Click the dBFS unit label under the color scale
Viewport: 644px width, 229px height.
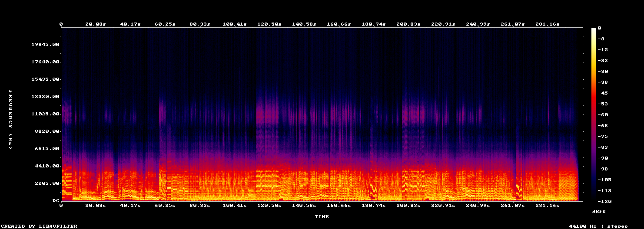599,211
